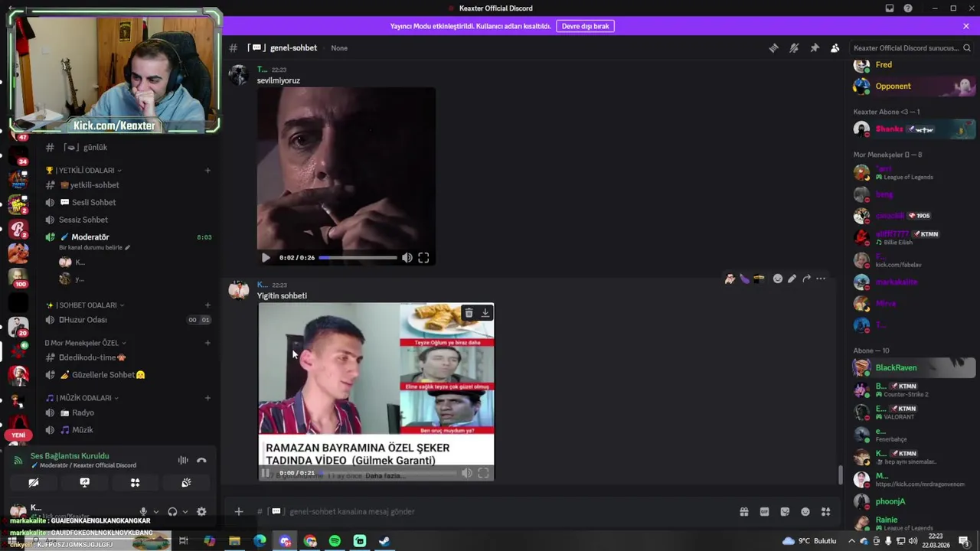The image size is (980, 551).
Task: Forward the Yigitin sohbeti message
Action: [x=806, y=279]
